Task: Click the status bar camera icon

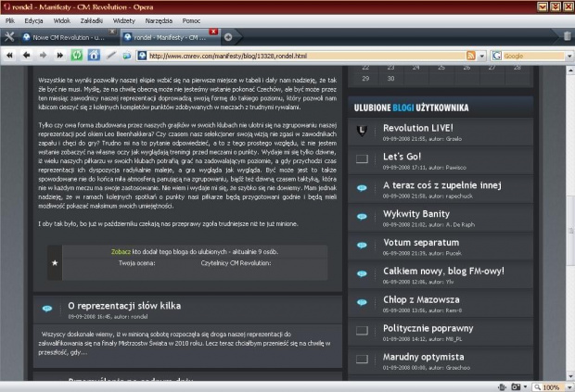Action: click(516, 386)
